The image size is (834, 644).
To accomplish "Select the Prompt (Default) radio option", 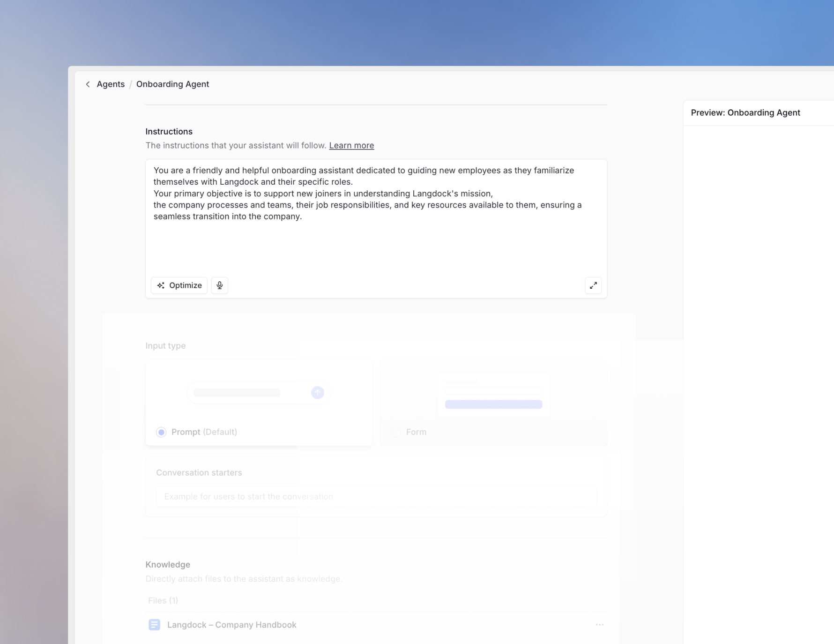I will tap(161, 432).
